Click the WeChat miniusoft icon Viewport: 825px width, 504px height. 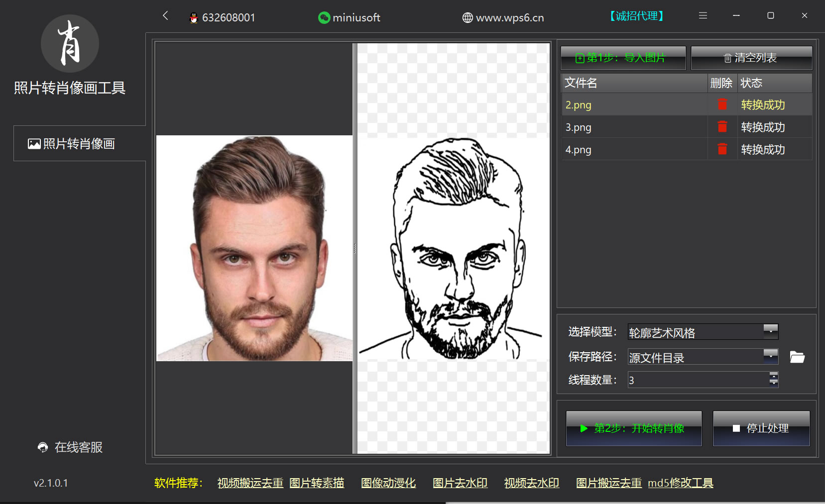[324, 18]
